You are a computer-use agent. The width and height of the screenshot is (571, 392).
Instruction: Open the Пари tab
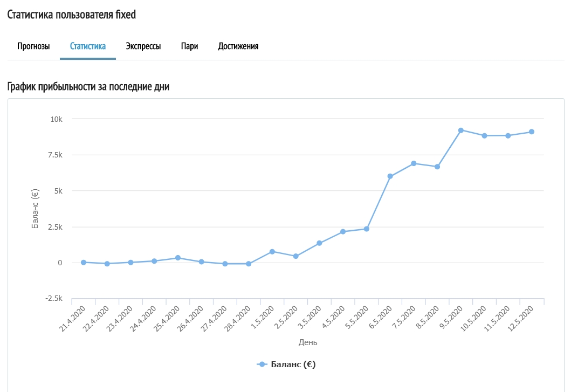[x=189, y=46]
